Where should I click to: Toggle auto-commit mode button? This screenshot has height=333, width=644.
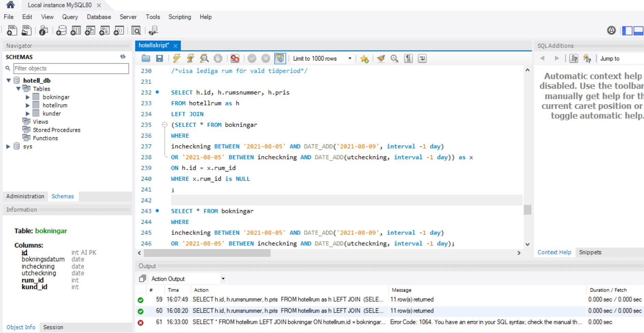[x=280, y=59]
